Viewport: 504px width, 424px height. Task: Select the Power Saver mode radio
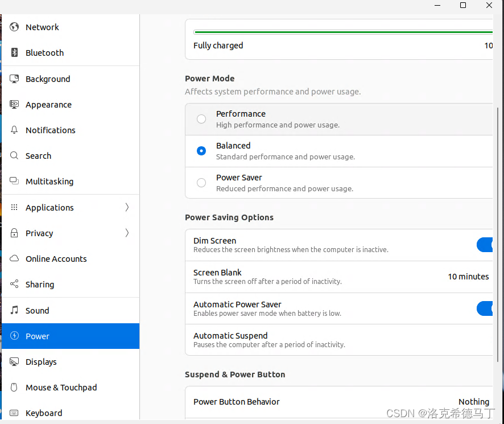point(201,183)
